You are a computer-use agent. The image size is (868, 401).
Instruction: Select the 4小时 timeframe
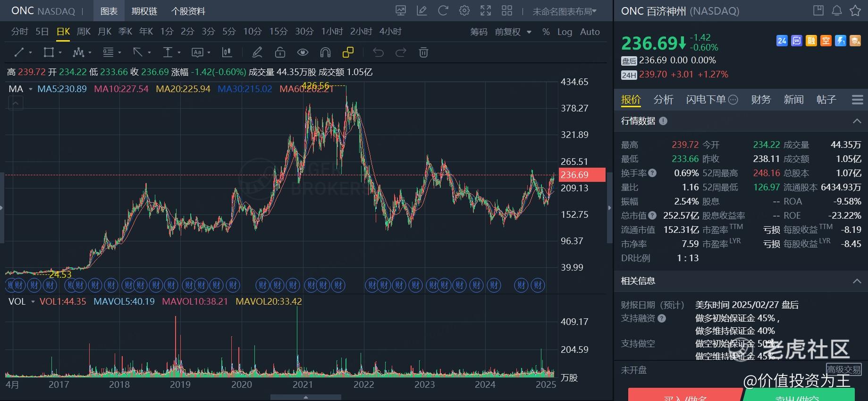390,32
